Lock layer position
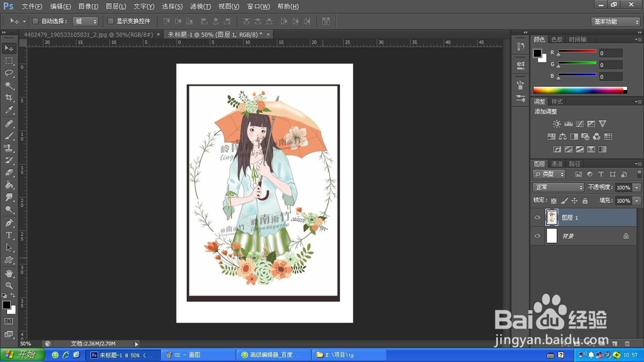Viewport: 644px width, 362px height. (574, 201)
